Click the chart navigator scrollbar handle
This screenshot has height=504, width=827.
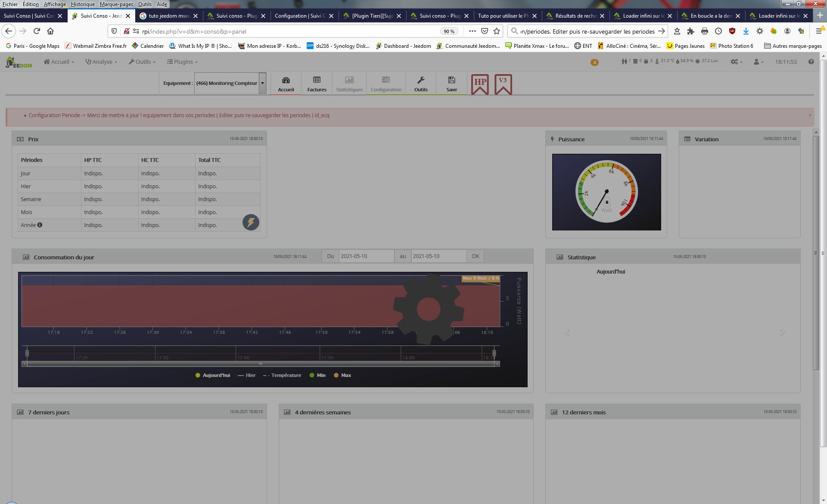pos(261,364)
